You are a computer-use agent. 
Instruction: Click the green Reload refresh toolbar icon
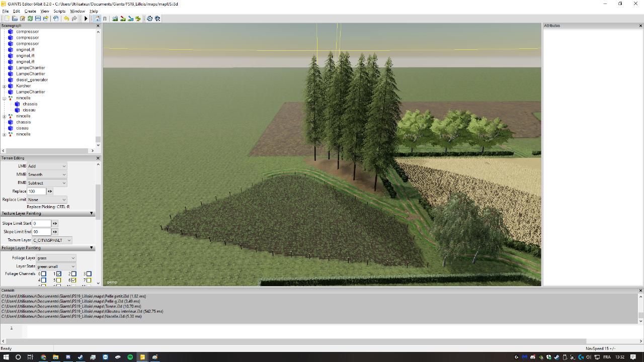click(x=30, y=19)
